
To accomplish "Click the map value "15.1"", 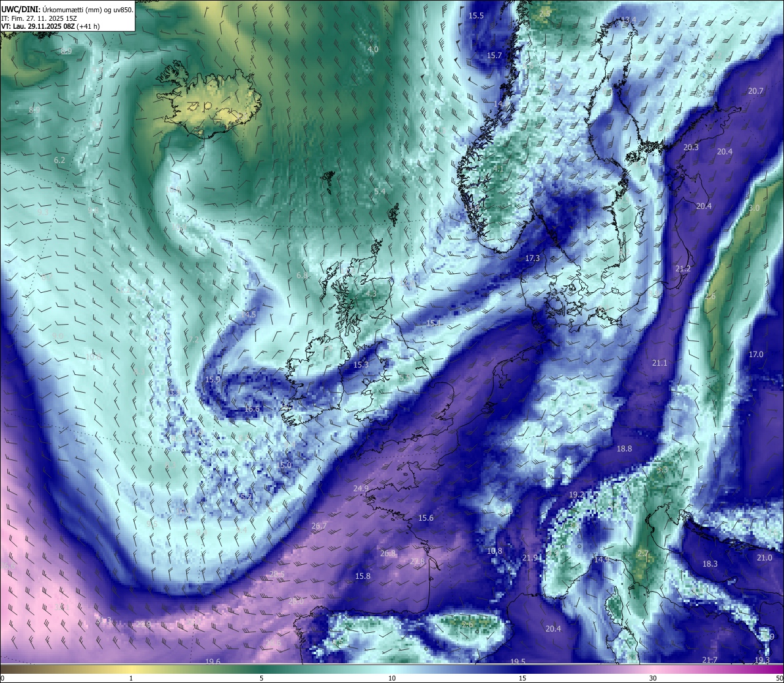I will pyautogui.click(x=434, y=322).
